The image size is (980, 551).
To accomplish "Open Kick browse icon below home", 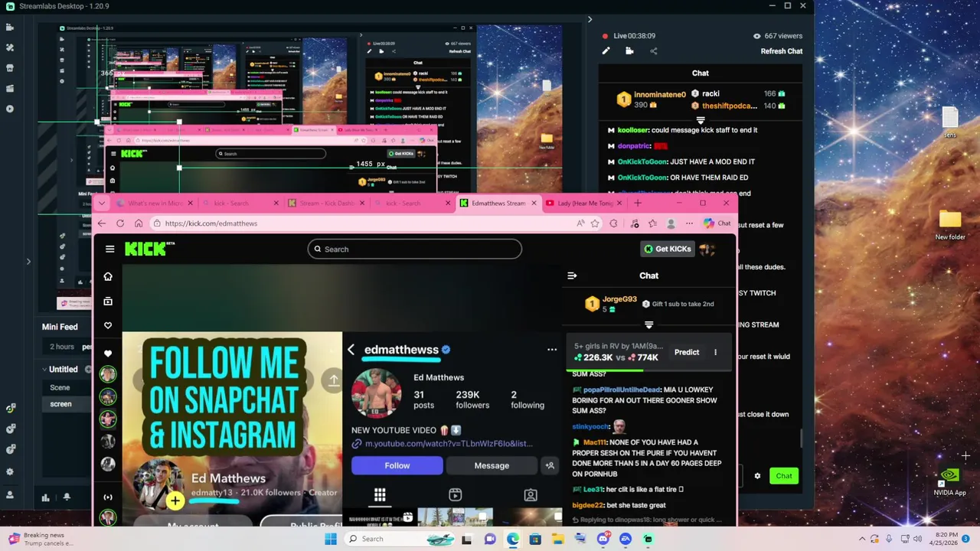I will point(108,302).
